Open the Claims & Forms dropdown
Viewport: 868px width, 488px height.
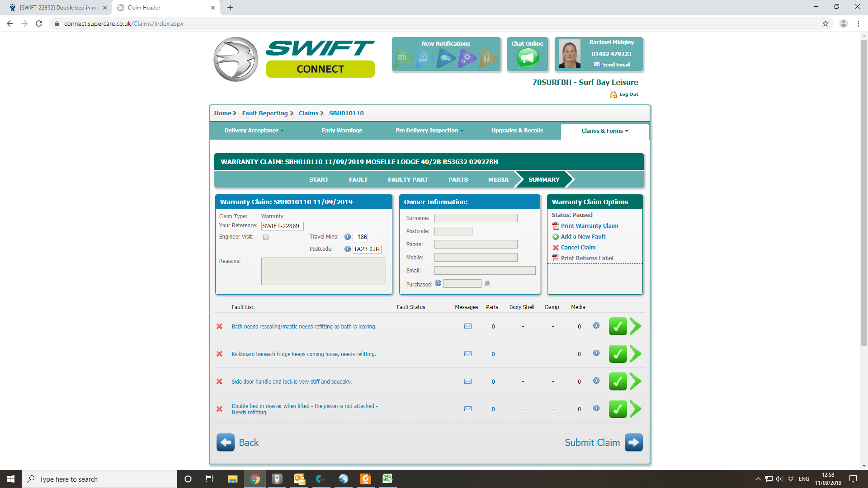(604, 131)
